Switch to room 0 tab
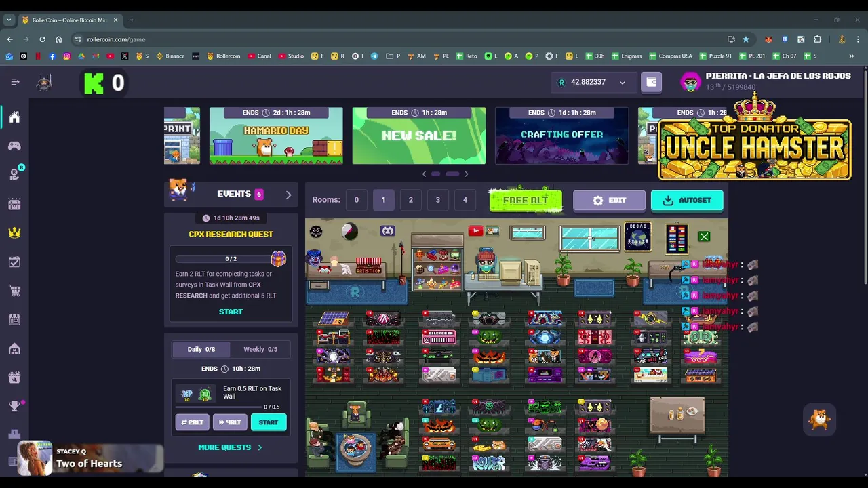 [356, 200]
